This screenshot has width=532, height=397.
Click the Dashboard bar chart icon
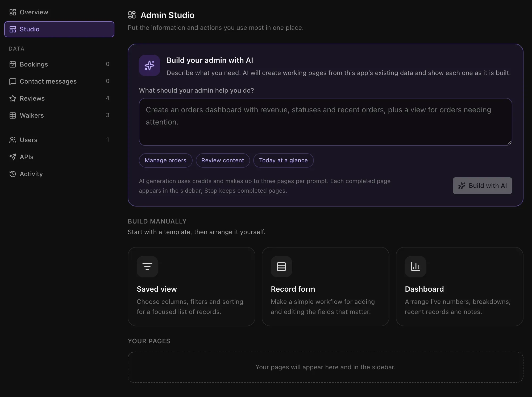coord(415,267)
